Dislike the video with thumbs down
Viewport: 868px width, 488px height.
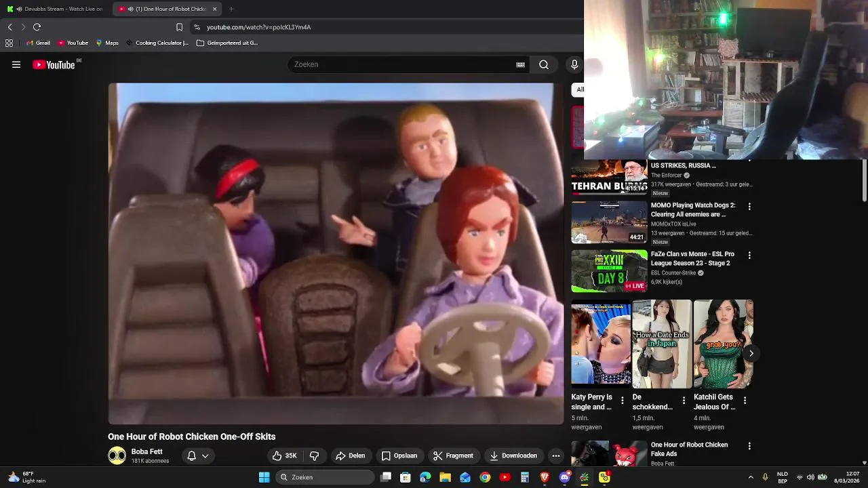tap(314, 455)
